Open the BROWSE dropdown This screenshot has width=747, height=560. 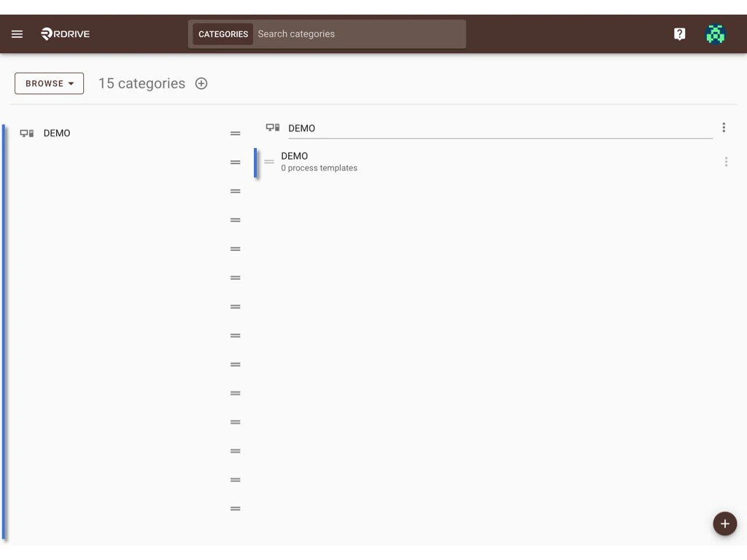pos(49,83)
